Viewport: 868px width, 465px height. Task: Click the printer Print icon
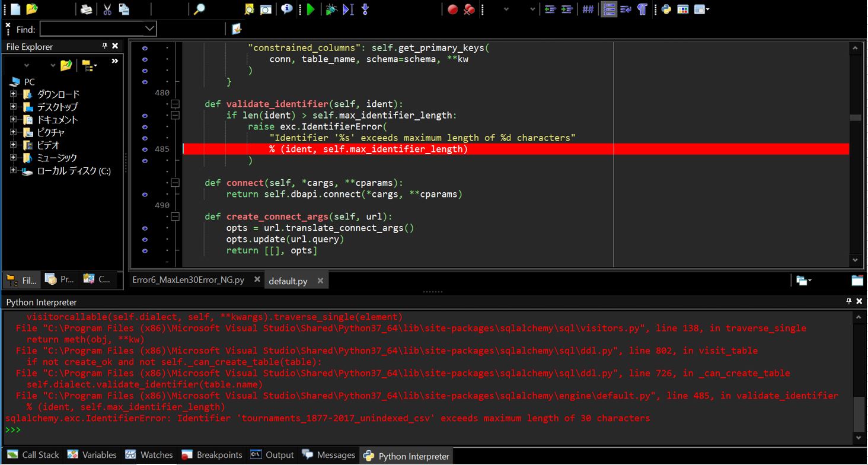[87, 9]
